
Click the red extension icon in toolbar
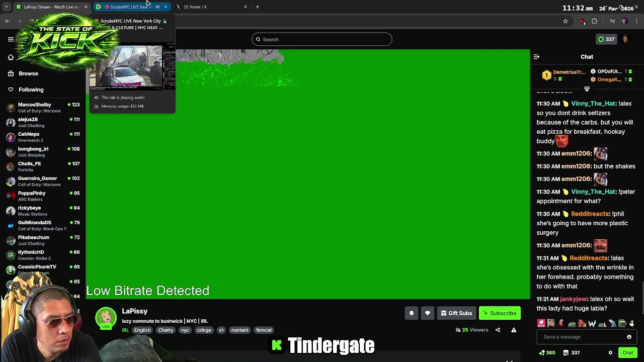click(x=583, y=21)
